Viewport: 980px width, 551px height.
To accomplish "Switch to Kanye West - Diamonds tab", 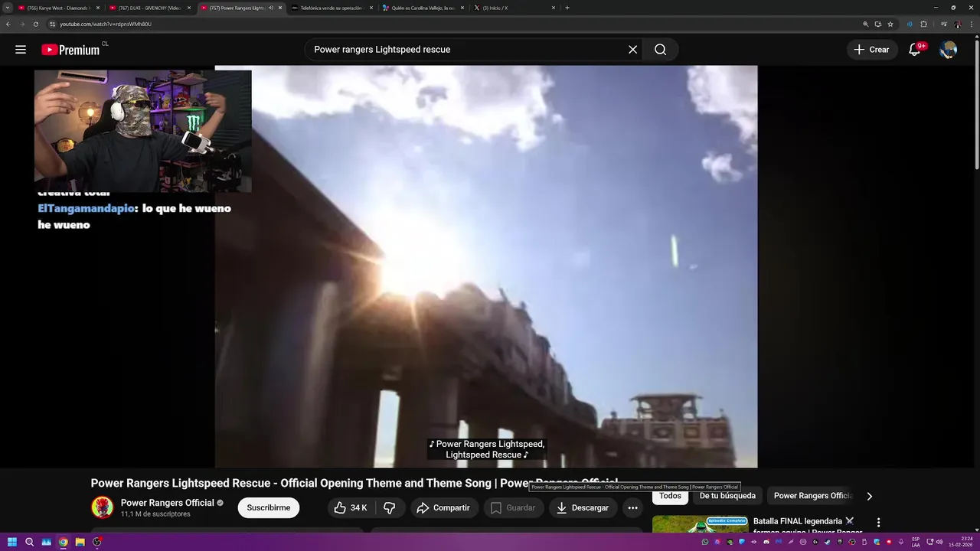I will click(58, 8).
